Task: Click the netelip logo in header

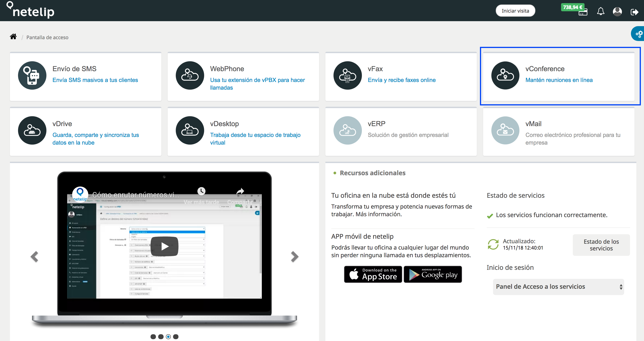Action: pos(30,10)
